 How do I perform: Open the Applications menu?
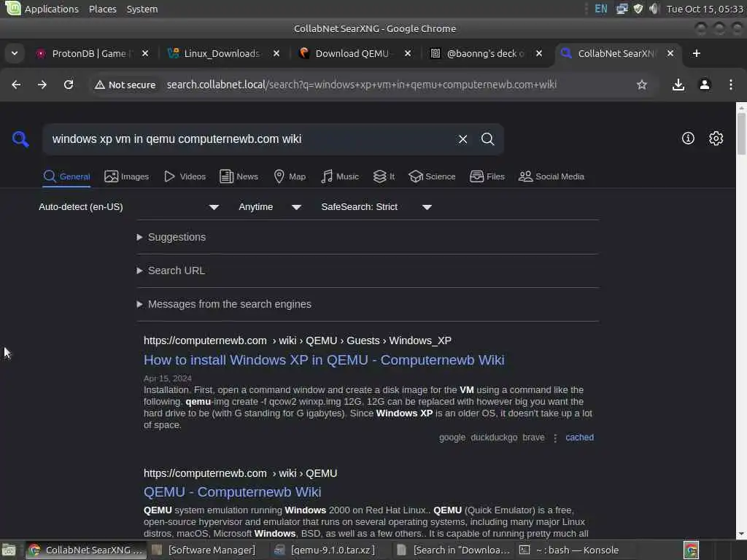tap(52, 9)
